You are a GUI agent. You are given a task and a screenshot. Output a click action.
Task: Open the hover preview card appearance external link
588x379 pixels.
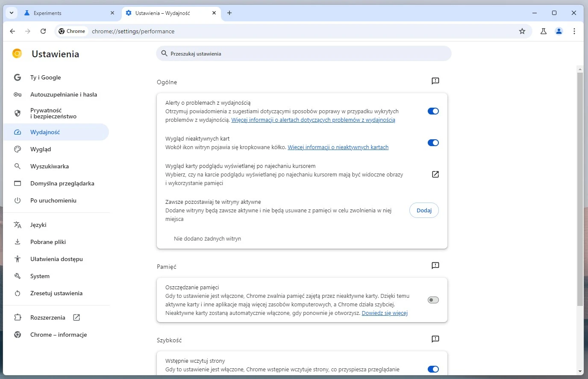point(435,174)
